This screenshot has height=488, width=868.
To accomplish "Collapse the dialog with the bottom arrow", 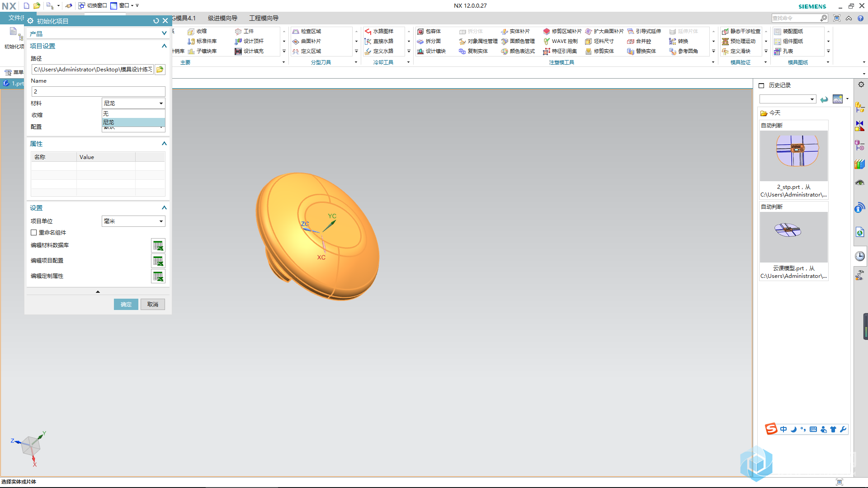I will click(x=98, y=292).
